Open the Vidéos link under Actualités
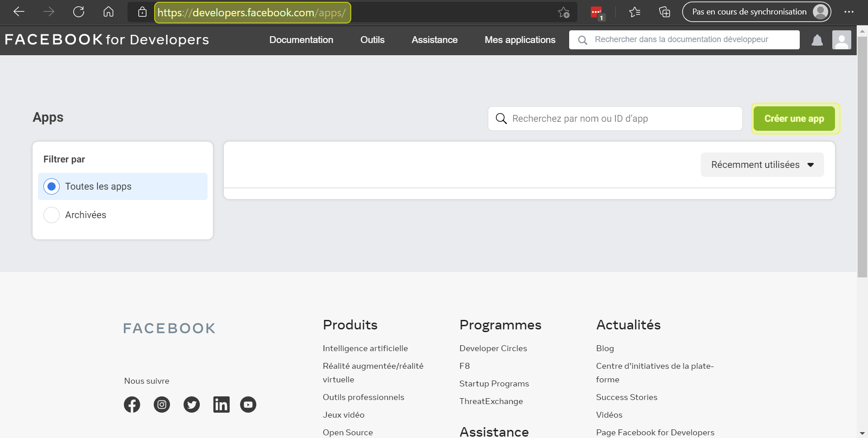Screen dimensions: 868x438 pyautogui.click(x=609, y=415)
